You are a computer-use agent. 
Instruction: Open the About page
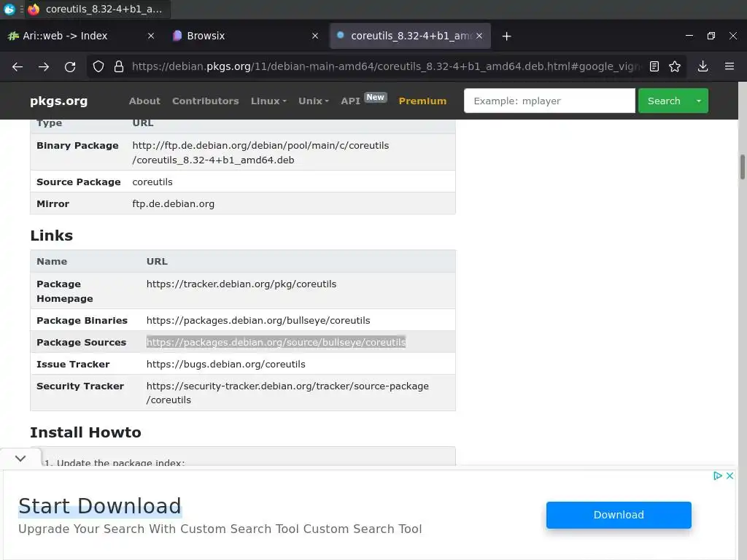(144, 101)
